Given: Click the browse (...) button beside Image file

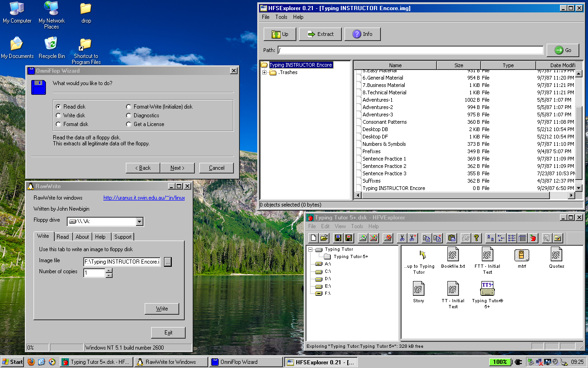Looking at the screenshot, I should [x=167, y=262].
